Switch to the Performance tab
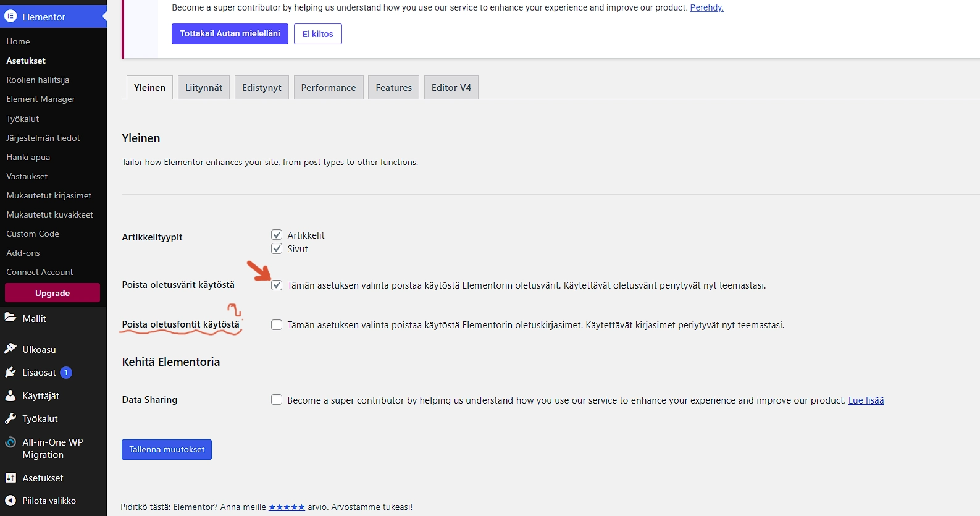Viewport: 980px width, 516px height. (329, 88)
